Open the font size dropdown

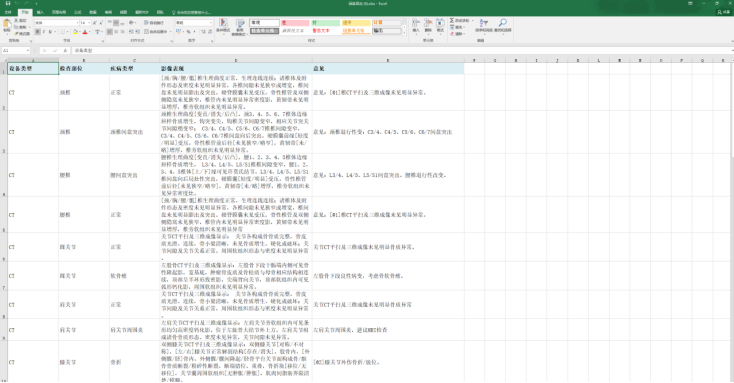(89, 23)
